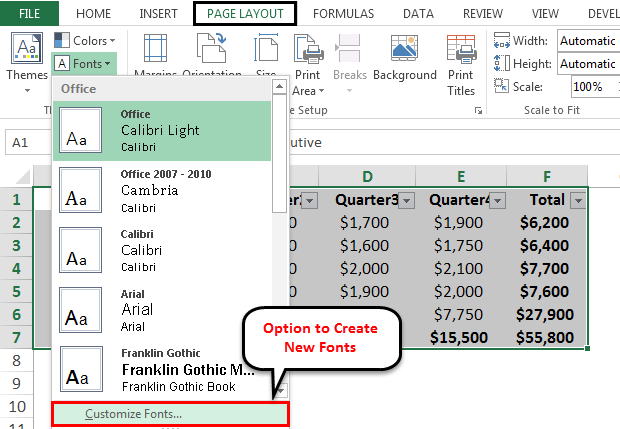Click the $7,750 cell
The height and width of the screenshot is (429, 620).
tap(461, 314)
